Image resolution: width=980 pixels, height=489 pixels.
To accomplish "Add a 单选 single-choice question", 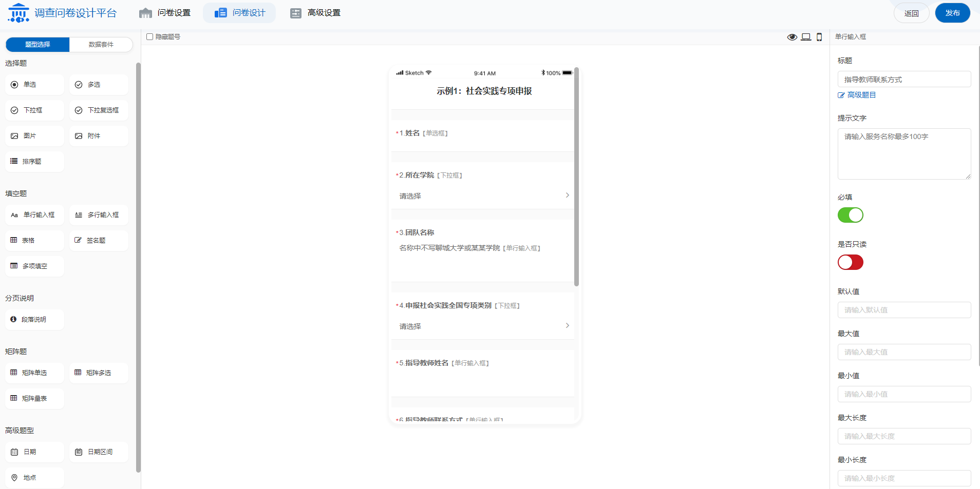I will (x=35, y=85).
